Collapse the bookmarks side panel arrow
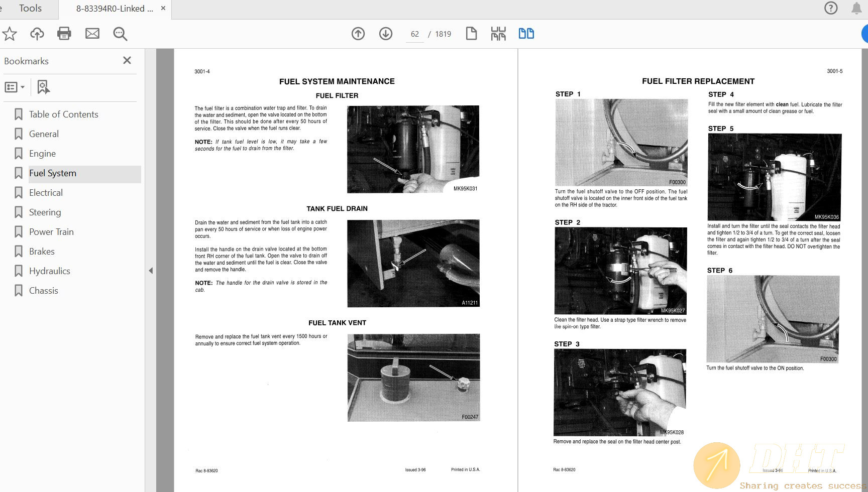 151,271
